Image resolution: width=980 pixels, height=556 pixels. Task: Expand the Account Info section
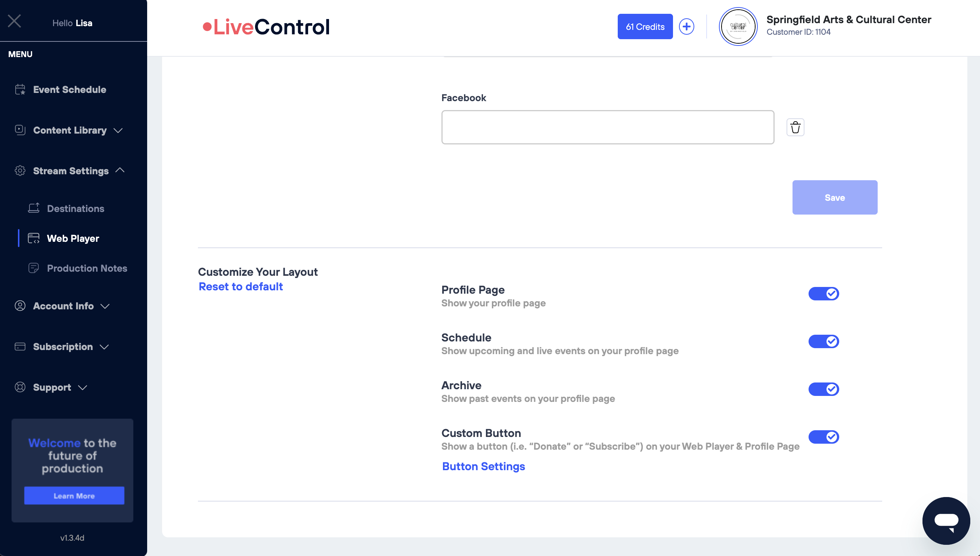(x=63, y=306)
